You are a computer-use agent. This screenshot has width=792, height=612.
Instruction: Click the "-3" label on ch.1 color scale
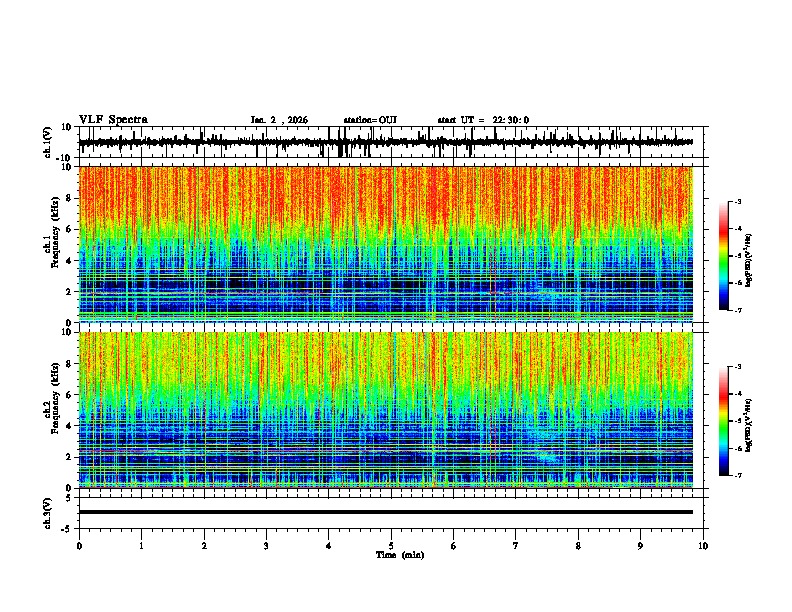[x=737, y=201]
